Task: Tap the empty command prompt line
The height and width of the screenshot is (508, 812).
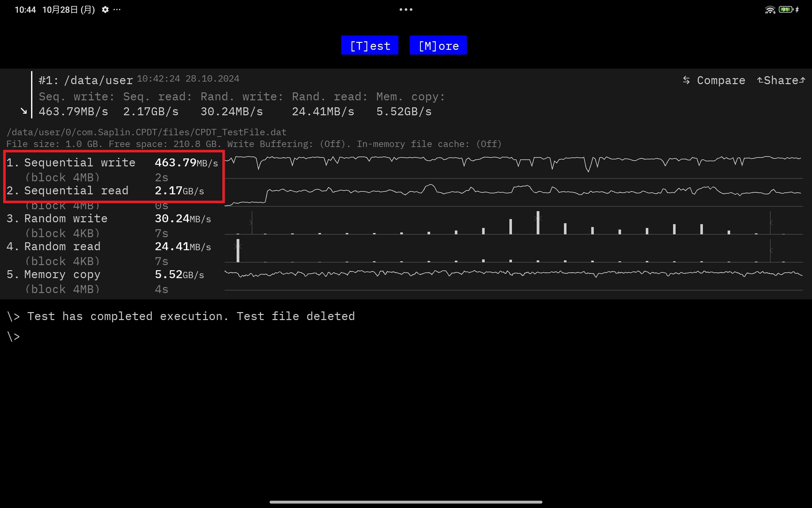Action: (x=13, y=337)
